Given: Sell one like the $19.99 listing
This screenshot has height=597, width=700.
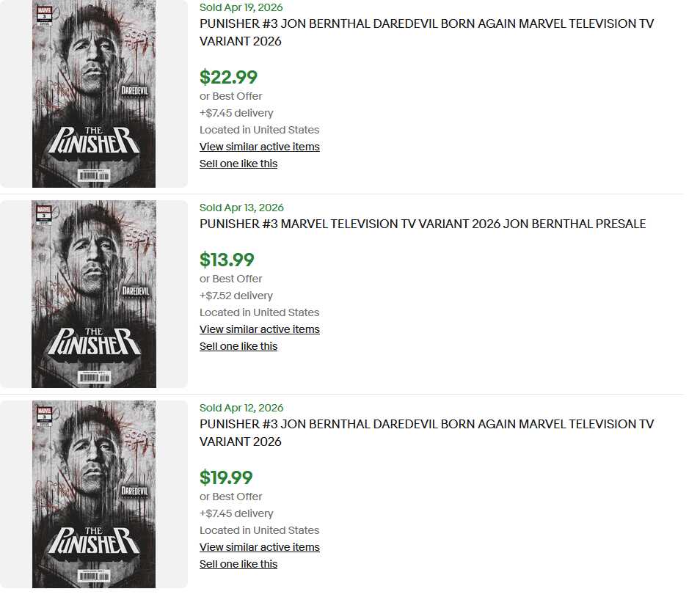Looking at the screenshot, I should click(238, 564).
